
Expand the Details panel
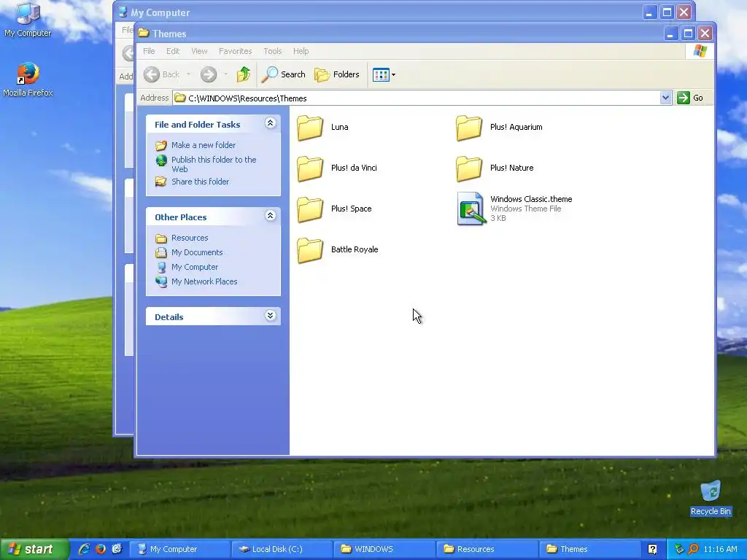coord(270,316)
